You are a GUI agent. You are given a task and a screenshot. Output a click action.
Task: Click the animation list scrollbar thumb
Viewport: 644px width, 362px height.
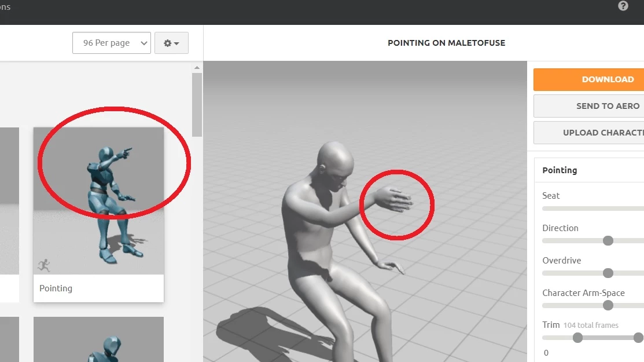(x=197, y=105)
